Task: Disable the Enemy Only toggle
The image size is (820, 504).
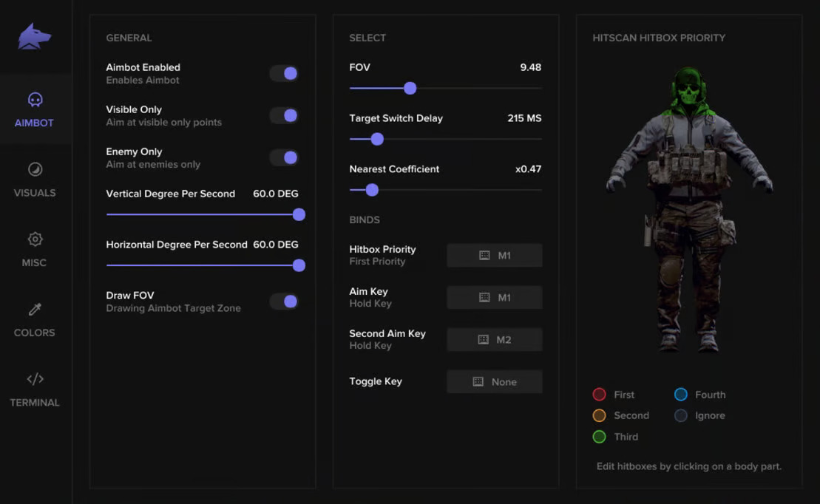Action: pyautogui.click(x=284, y=157)
